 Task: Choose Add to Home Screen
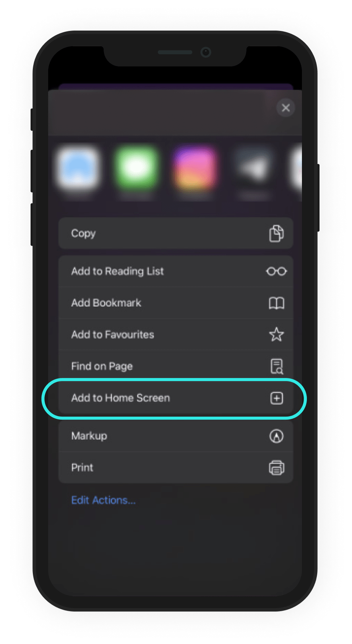pyautogui.click(x=176, y=398)
